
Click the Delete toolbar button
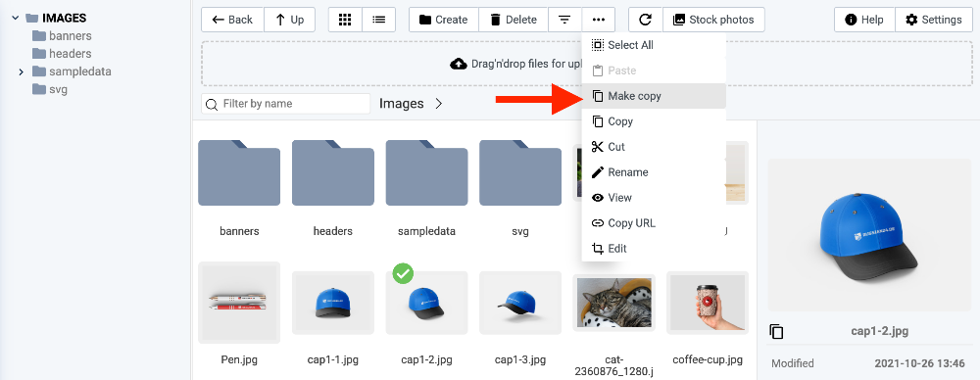click(514, 20)
